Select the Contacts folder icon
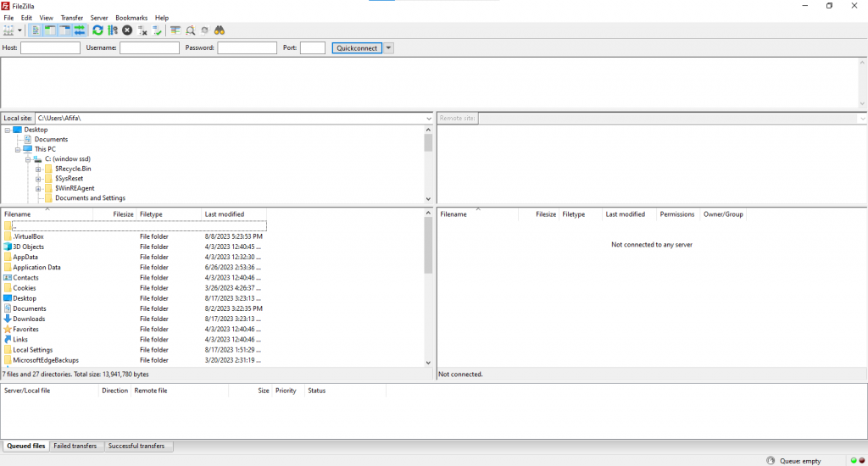Screen dimensions: 868x466 pos(8,278)
